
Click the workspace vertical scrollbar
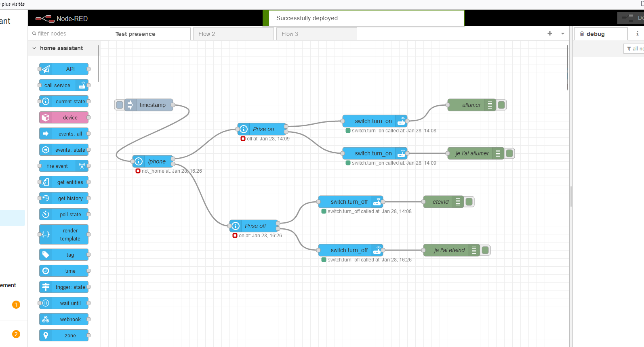coord(567,68)
